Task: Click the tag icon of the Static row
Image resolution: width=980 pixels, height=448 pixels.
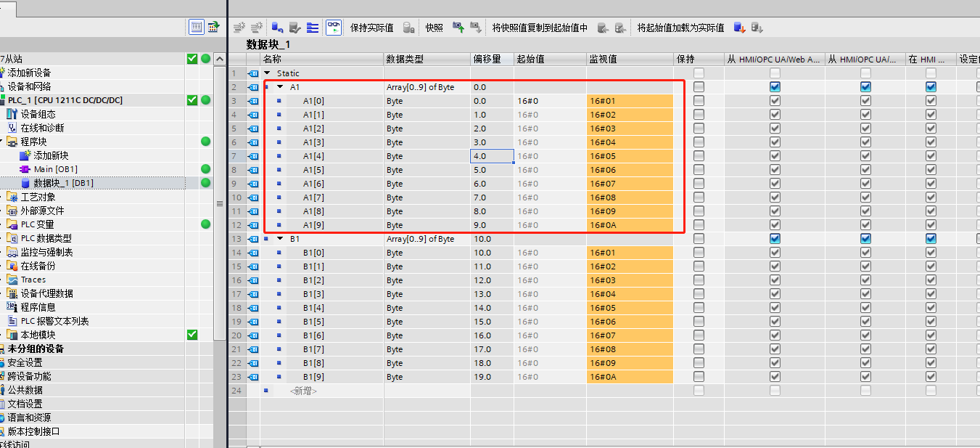Action: point(253,73)
